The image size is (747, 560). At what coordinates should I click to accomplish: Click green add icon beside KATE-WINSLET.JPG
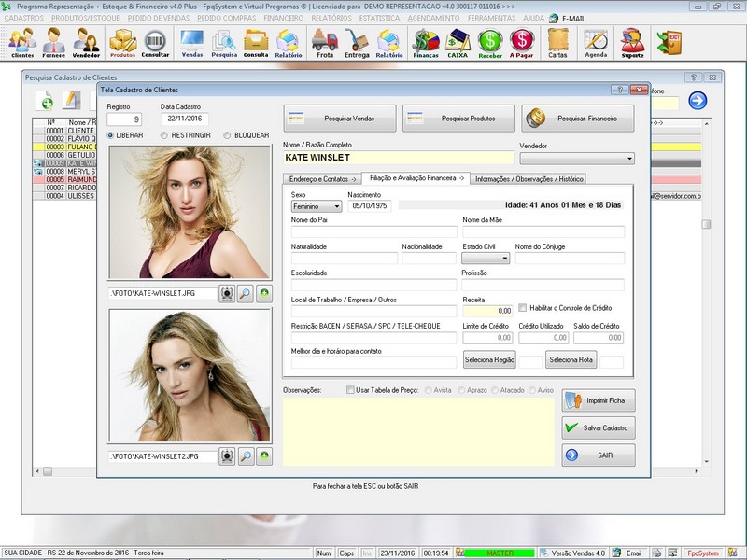pyautogui.click(x=264, y=293)
